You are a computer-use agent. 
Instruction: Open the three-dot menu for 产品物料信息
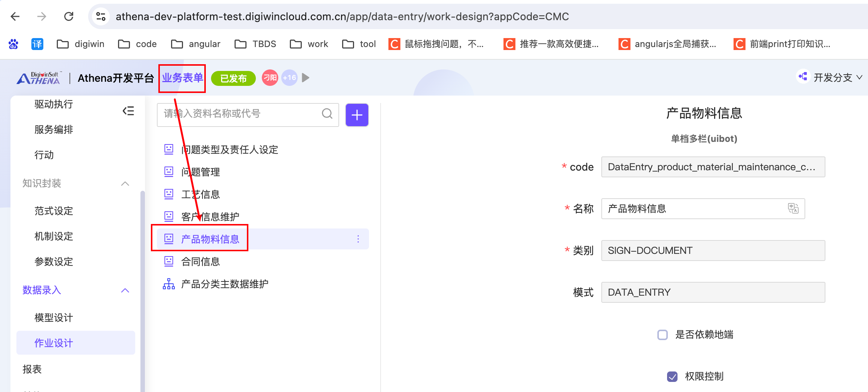tap(358, 239)
